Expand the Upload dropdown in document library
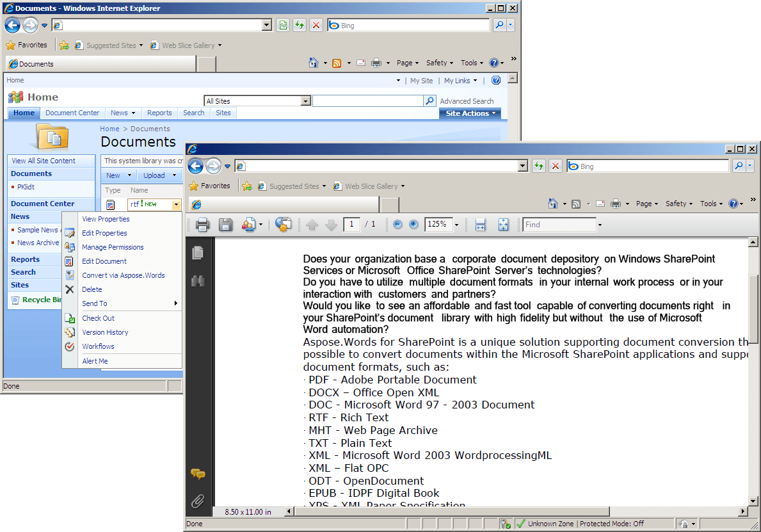The image size is (761, 532). pyautogui.click(x=174, y=175)
